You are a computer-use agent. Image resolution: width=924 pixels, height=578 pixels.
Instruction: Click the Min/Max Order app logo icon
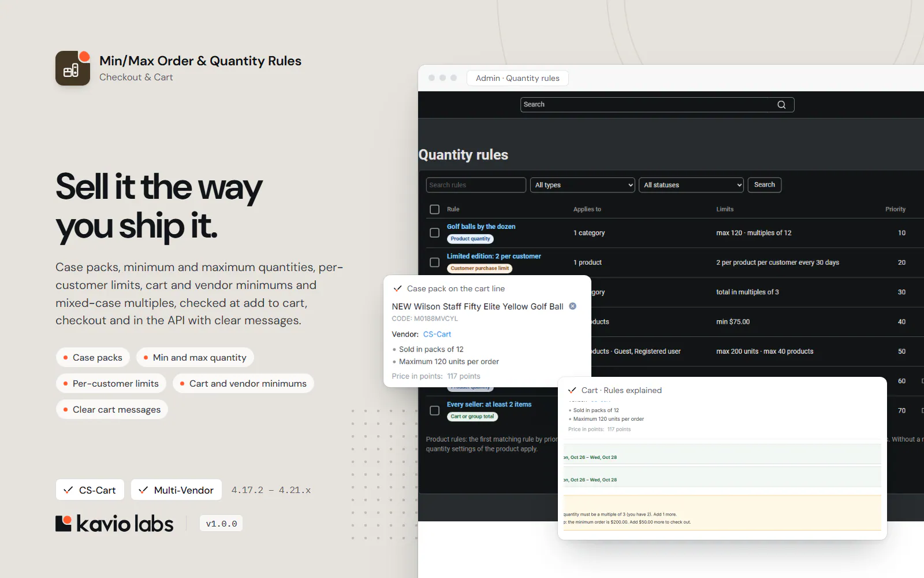pos(73,68)
